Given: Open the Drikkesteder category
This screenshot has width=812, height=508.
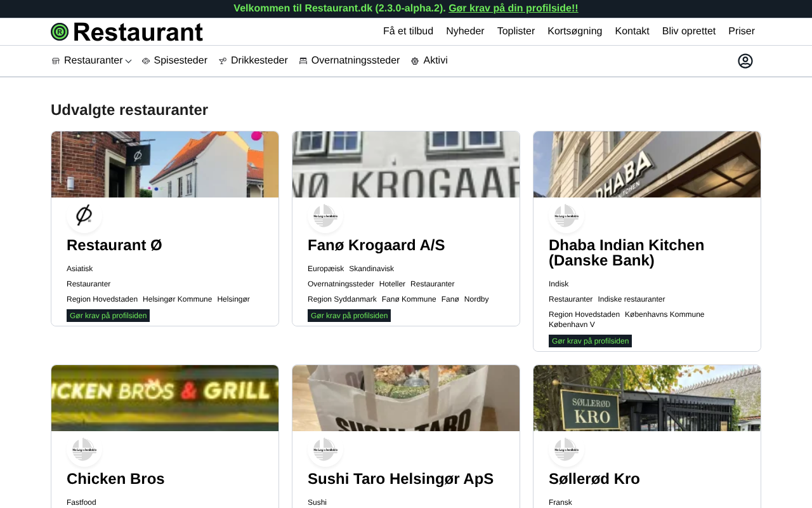Looking at the screenshot, I should pos(253,60).
